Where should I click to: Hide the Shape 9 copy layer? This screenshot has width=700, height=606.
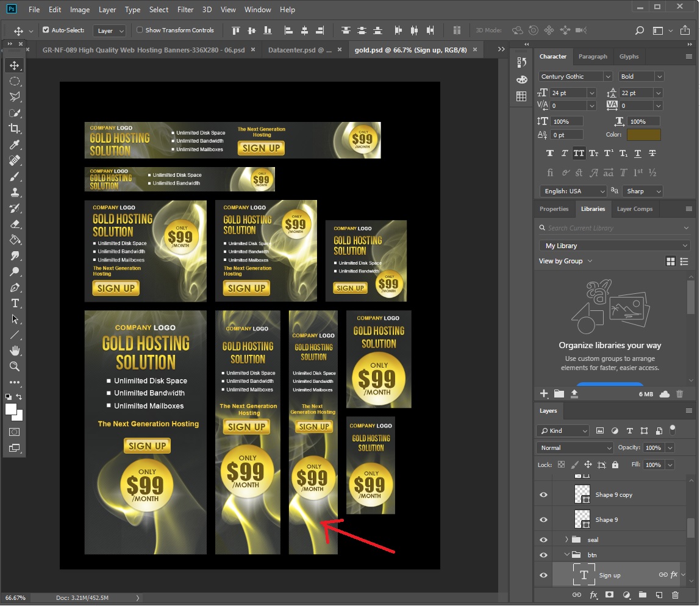click(543, 494)
